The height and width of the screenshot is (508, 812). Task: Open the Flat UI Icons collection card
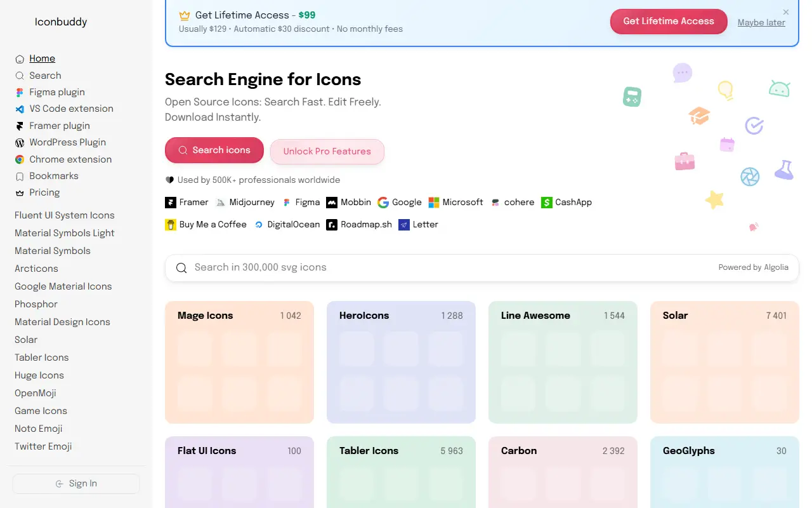tap(239, 472)
